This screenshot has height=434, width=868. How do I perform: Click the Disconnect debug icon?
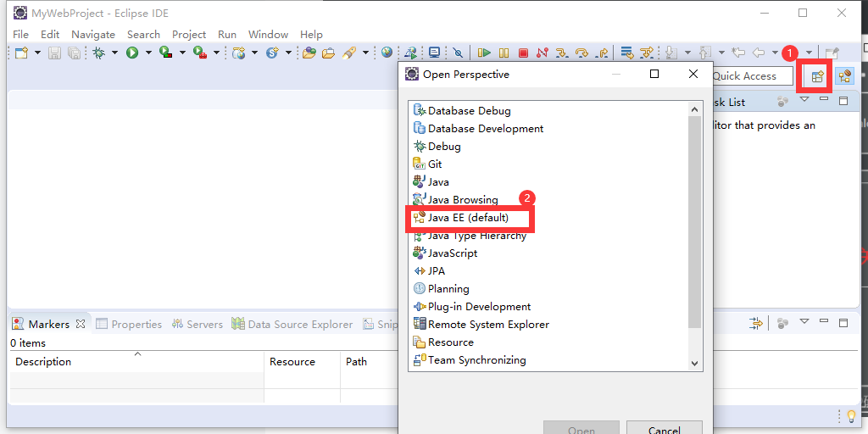point(542,53)
